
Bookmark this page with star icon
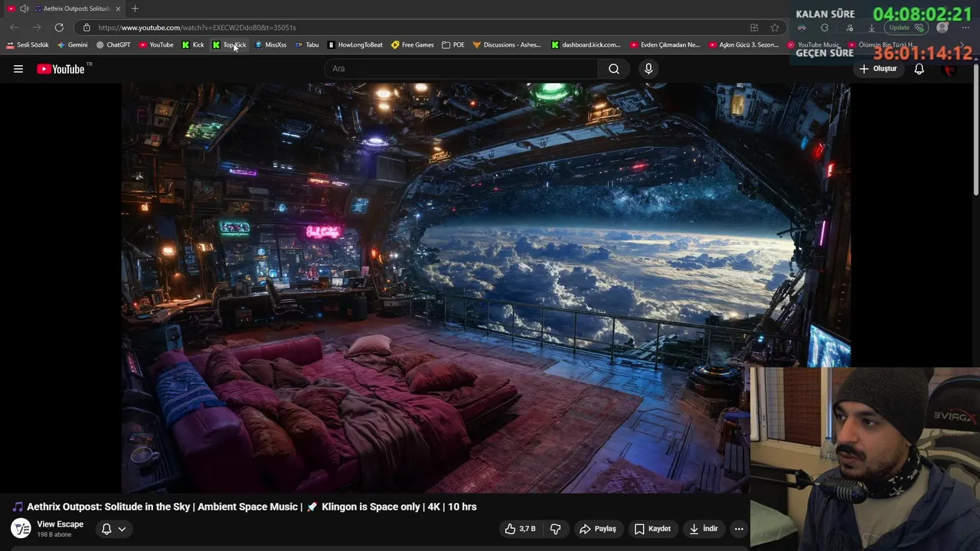(775, 28)
